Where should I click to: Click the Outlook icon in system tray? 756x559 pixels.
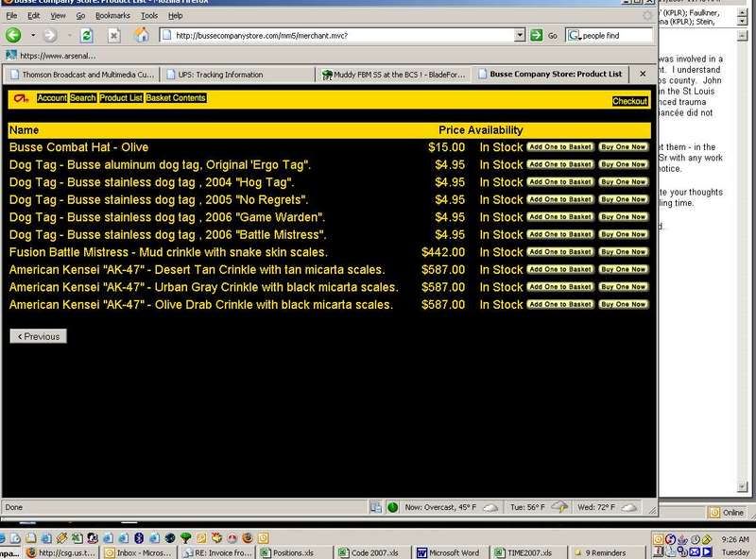coord(658,540)
